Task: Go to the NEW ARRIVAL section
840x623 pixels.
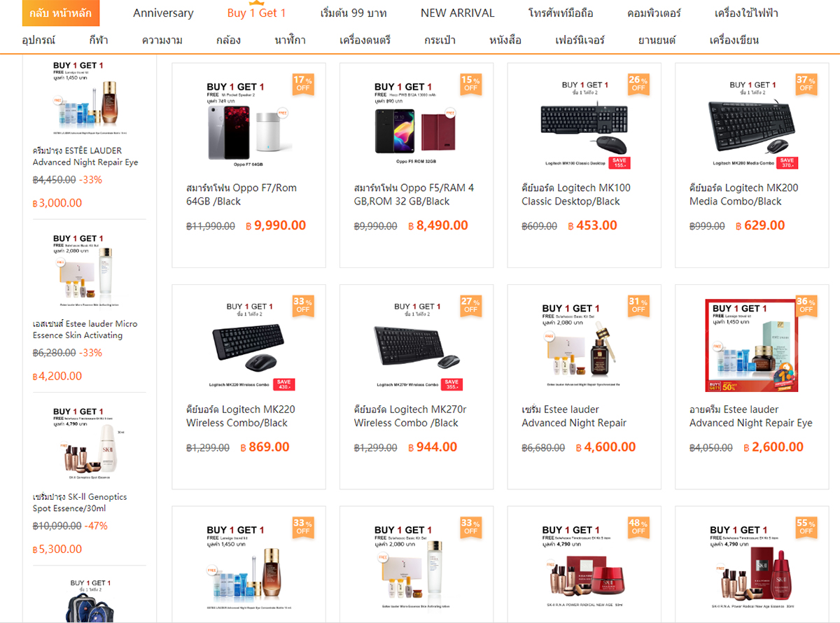Action: pyautogui.click(x=457, y=13)
